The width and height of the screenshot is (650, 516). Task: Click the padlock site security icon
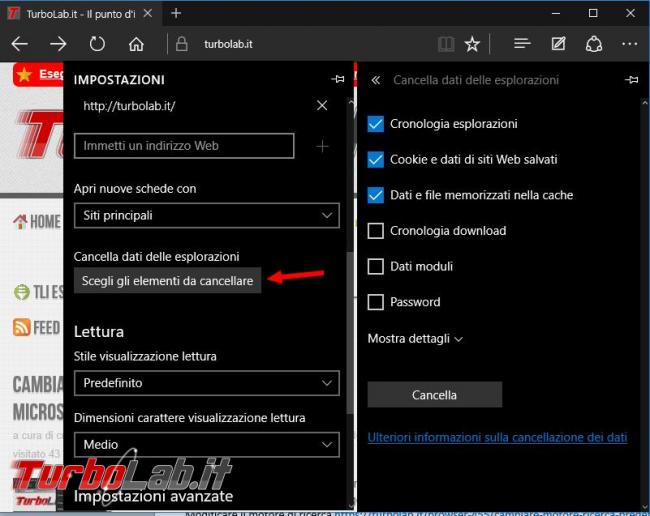tap(182, 44)
